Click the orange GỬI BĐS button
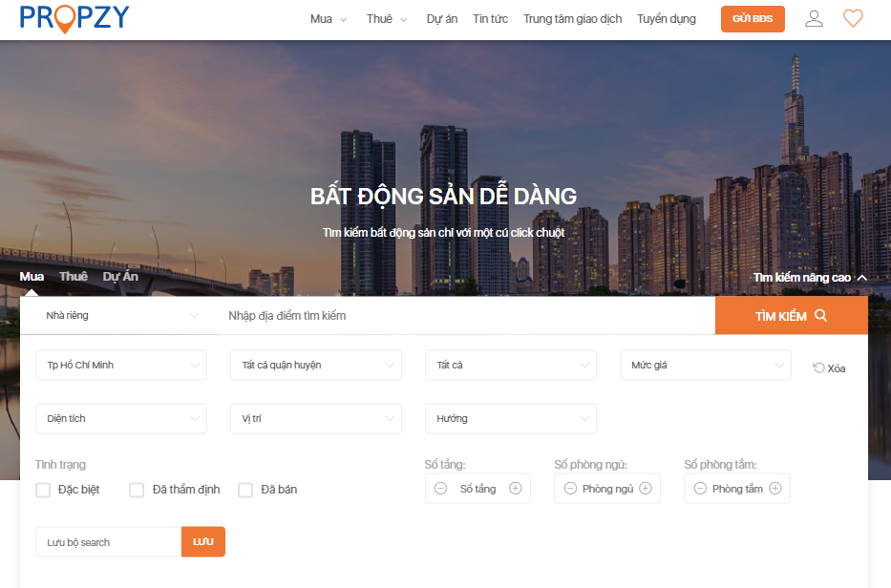 coord(753,19)
